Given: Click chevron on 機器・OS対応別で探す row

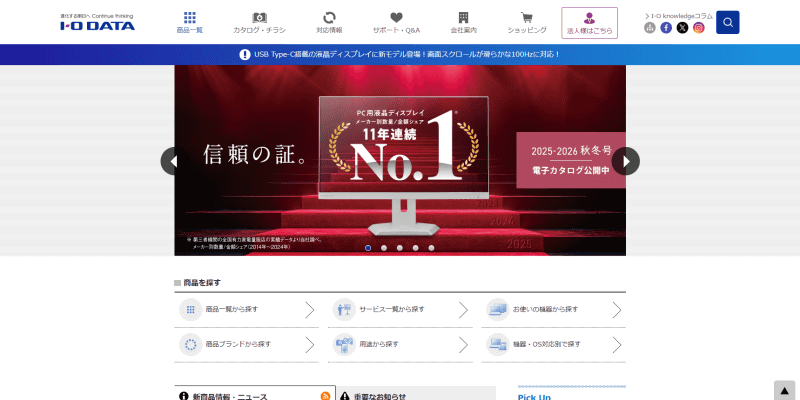Looking at the screenshot, I should click(x=617, y=344).
